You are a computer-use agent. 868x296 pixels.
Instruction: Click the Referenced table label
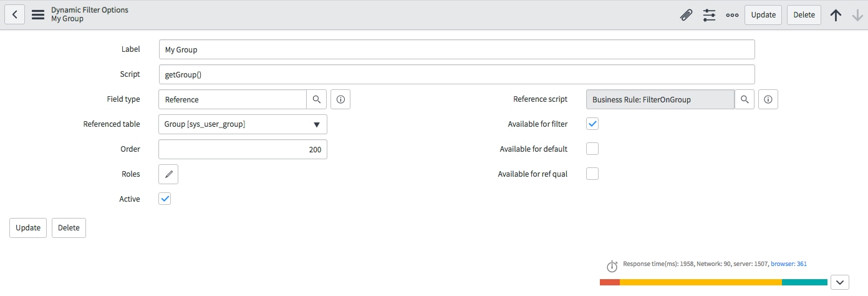[112, 124]
